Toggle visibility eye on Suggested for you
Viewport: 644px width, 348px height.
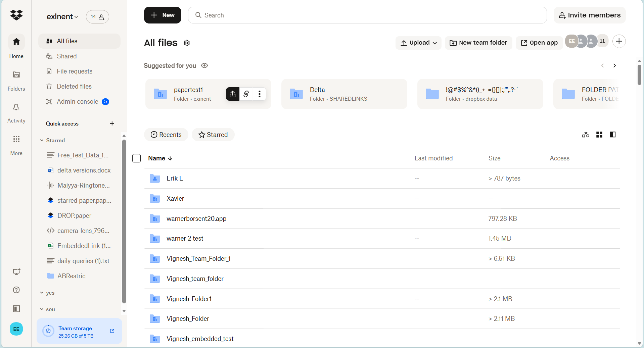[x=205, y=65]
